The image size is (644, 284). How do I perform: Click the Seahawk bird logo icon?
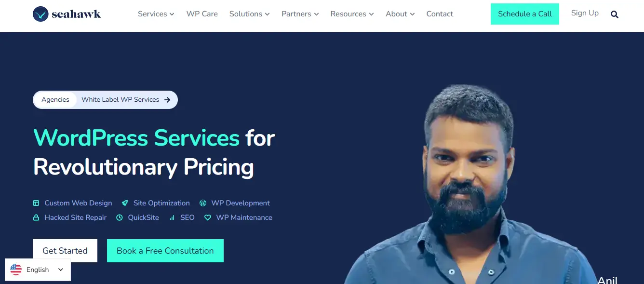(x=41, y=14)
